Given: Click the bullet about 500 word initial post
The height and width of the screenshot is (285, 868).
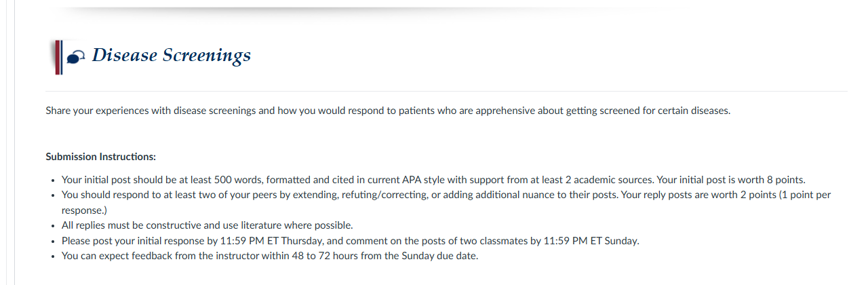Looking at the screenshot, I should pos(433,180).
